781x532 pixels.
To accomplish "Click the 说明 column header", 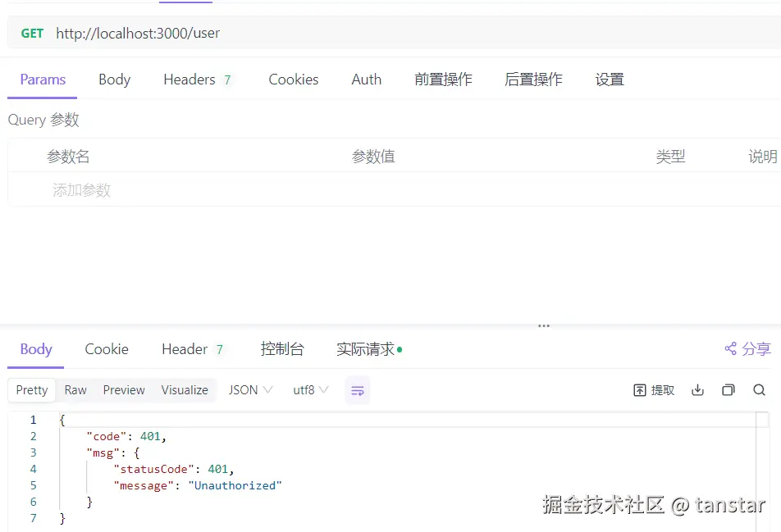I will coord(763,157).
